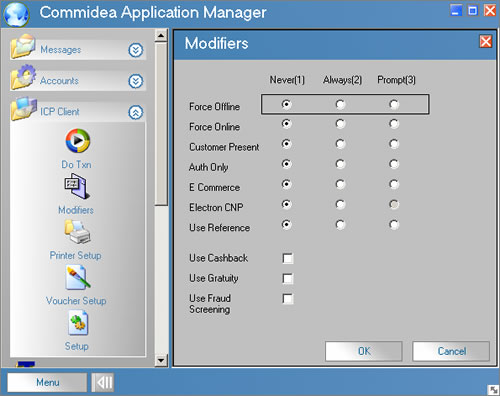Click the ICP Client section header label
Viewport: 500px width, 396px height.
pyautogui.click(x=60, y=112)
